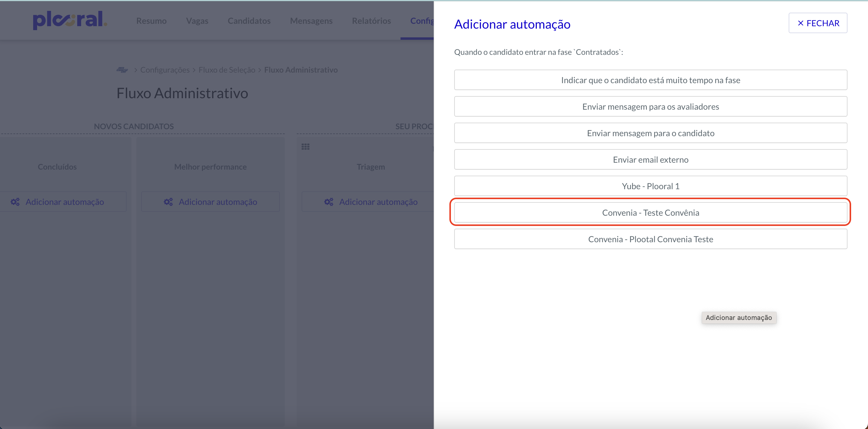Screen dimensions: 868x429
Task: Select the Config tab
Action: [x=422, y=21]
